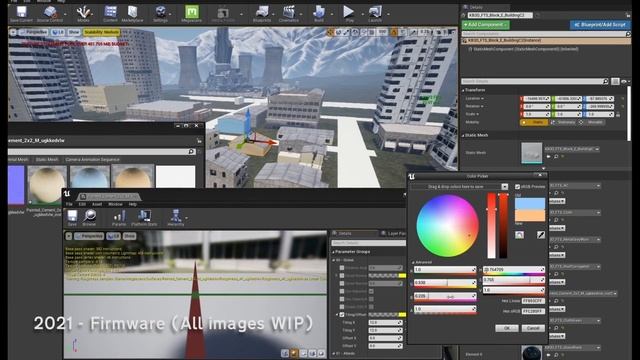
Task: Open the Settings toolbar icon
Action: [160, 13]
